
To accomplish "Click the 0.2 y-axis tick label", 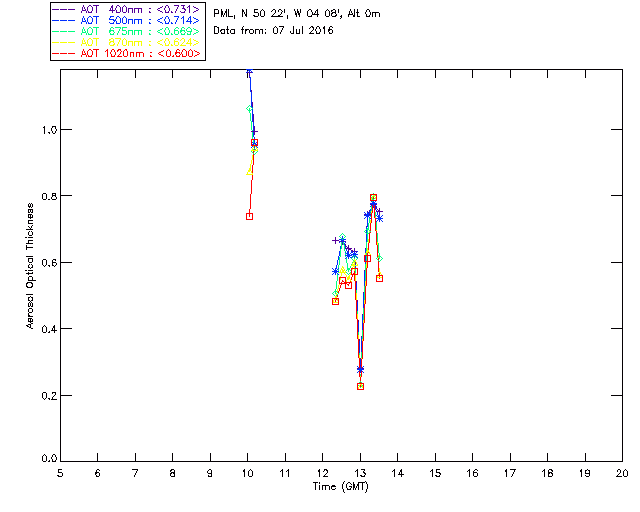I will (48, 396).
